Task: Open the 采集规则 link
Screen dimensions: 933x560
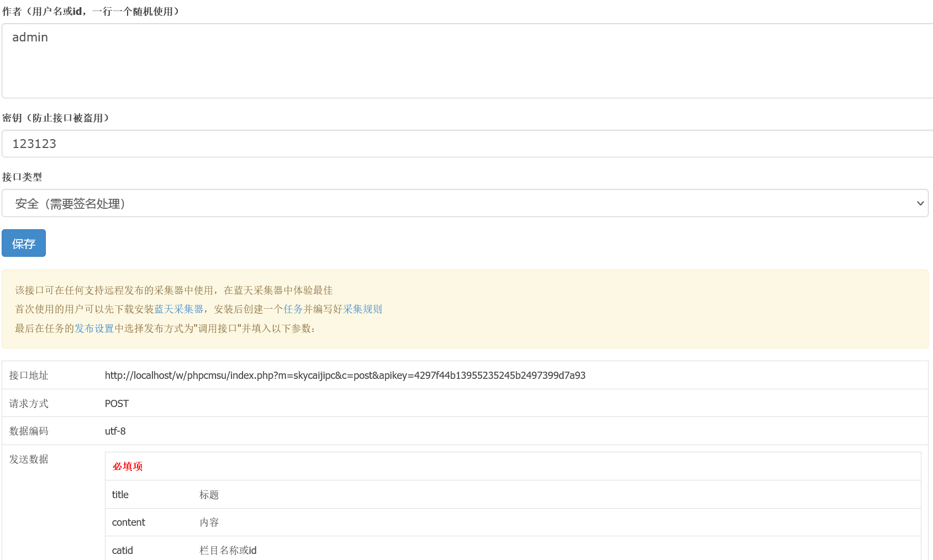Action: [362, 309]
